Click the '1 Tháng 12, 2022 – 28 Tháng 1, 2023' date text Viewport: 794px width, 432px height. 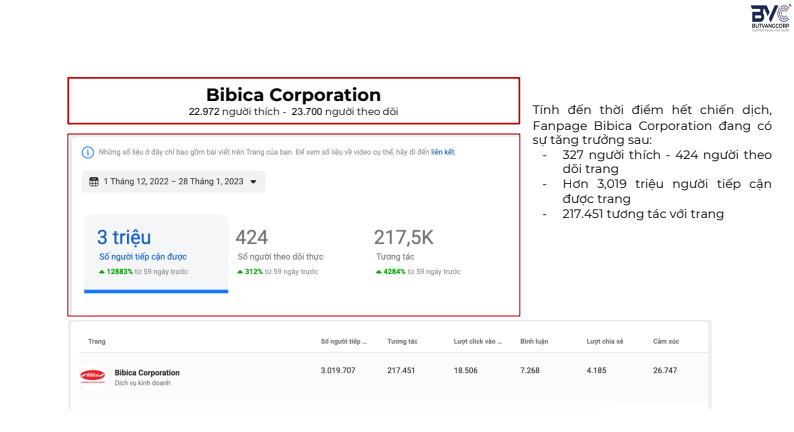pyautogui.click(x=173, y=181)
